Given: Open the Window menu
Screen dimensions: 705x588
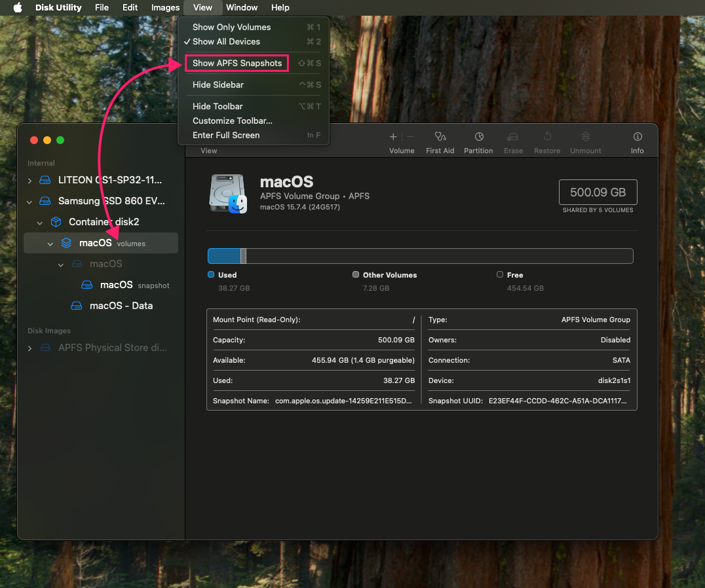Looking at the screenshot, I should click(x=242, y=8).
